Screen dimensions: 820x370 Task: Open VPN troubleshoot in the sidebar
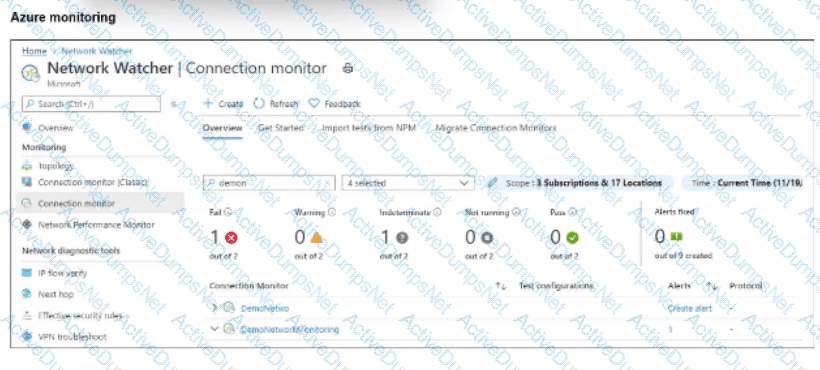click(64, 337)
